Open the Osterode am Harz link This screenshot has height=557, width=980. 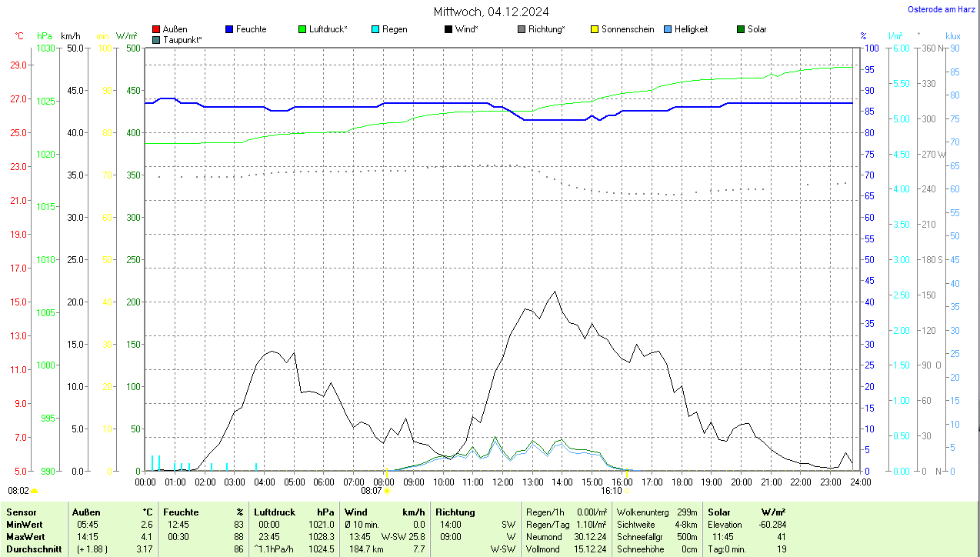point(942,9)
